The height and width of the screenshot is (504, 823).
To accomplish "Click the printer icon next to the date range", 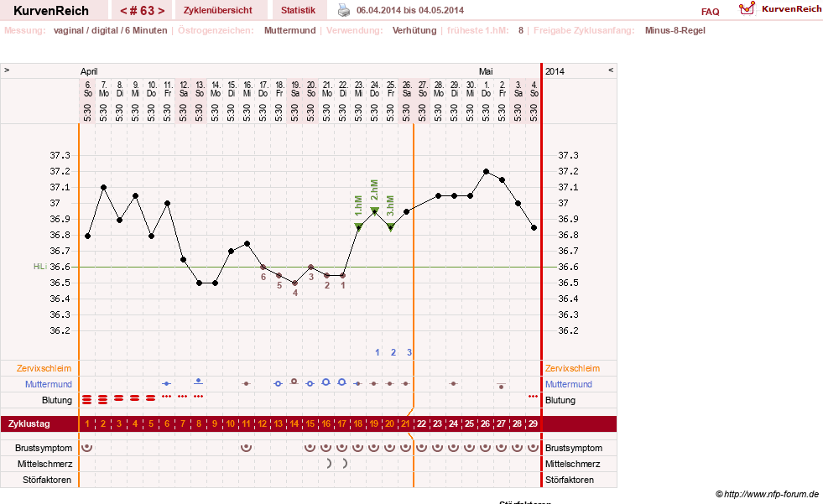I will pos(344,10).
